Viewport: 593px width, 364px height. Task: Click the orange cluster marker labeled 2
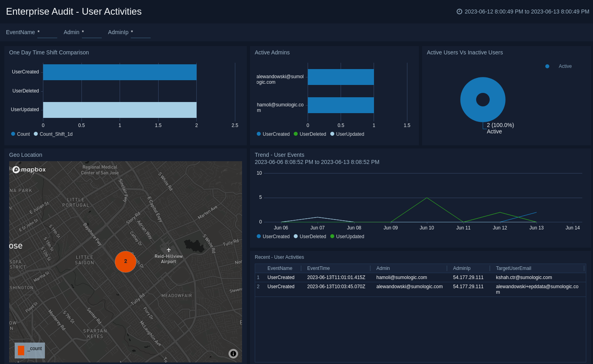[126, 262]
